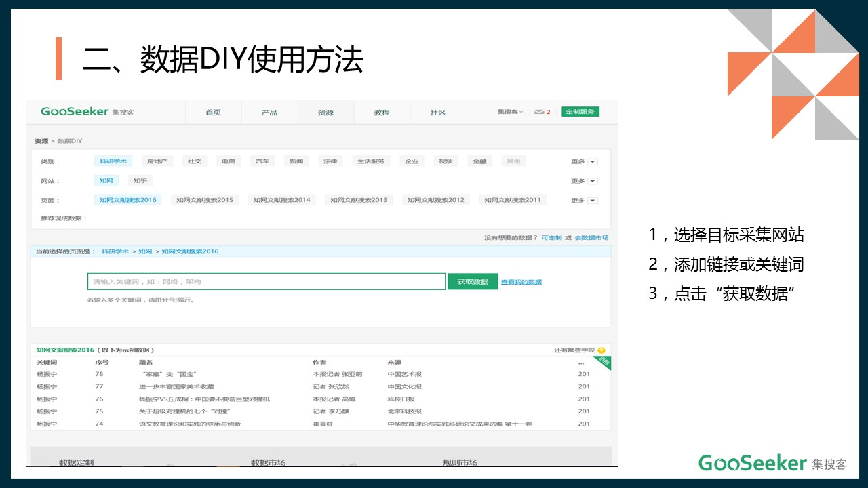Image resolution: width=868 pixels, height=488 pixels.
Task: Click the green 定制服务 button
Action: (x=580, y=112)
